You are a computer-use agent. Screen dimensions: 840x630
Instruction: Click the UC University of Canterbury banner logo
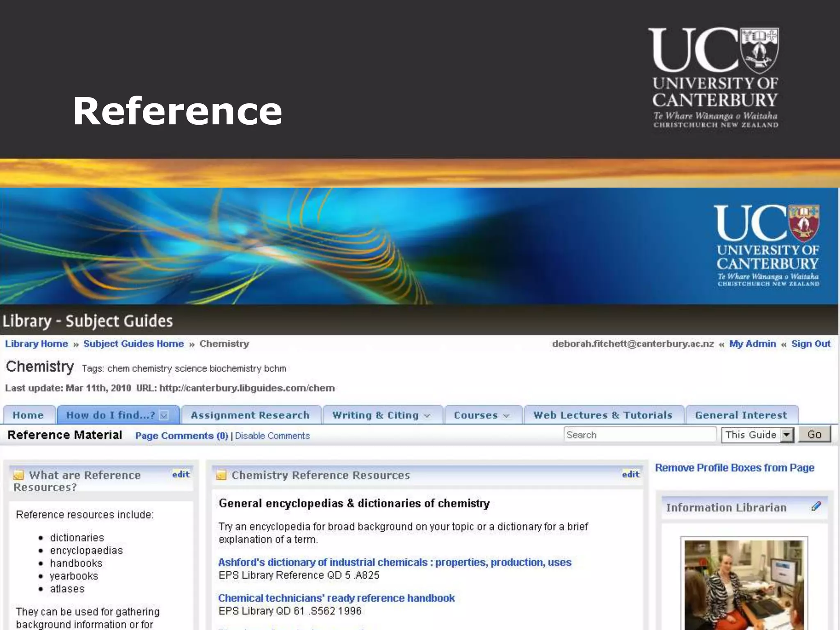tap(767, 245)
